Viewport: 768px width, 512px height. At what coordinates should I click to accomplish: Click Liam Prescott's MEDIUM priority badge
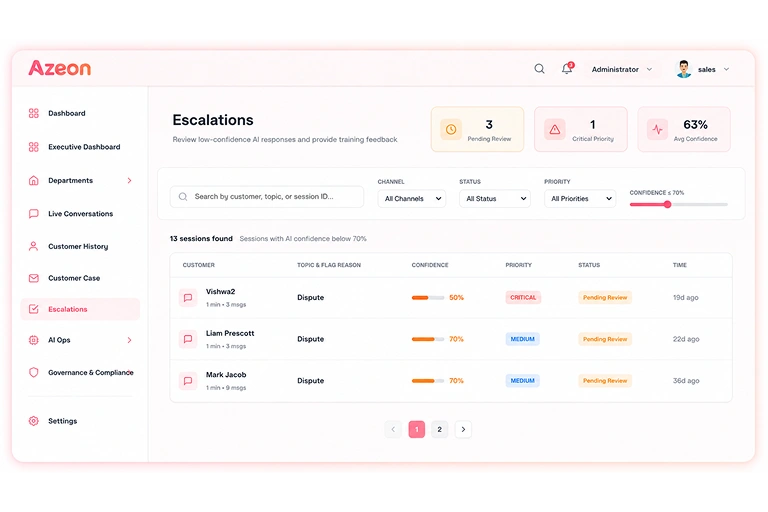(523, 339)
